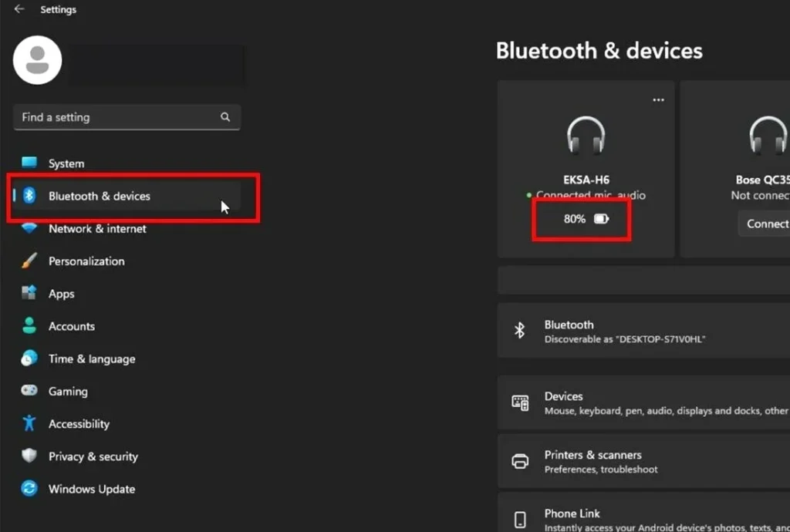Image resolution: width=790 pixels, height=532 pixels.
Task: Select Network & internet in the sidebar
Action: pyautogui.click(x=98, y=228)
